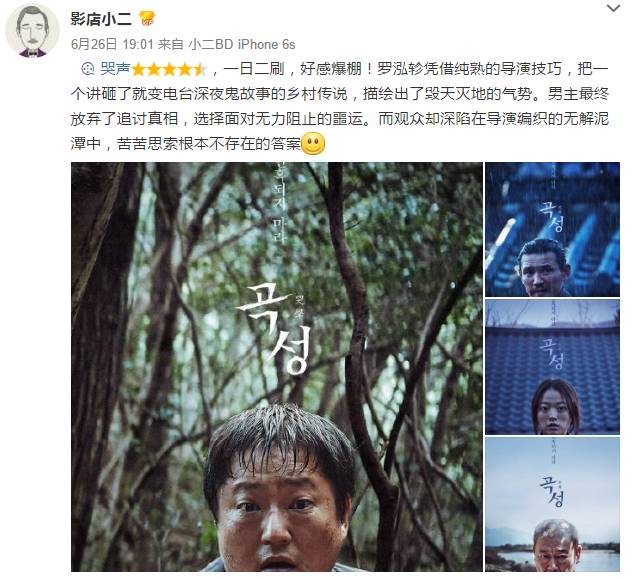Click the 곡성 title on rainy thumbnail

(x=552, y=217)
